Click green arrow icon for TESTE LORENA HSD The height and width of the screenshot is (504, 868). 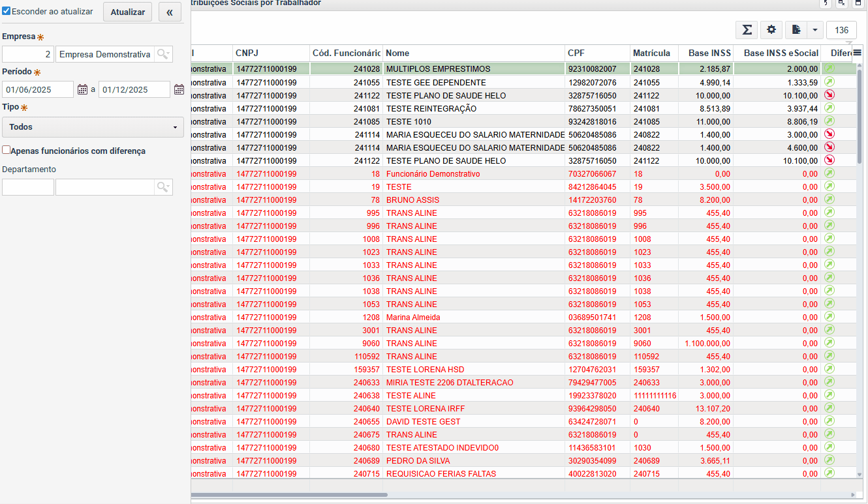829,369
